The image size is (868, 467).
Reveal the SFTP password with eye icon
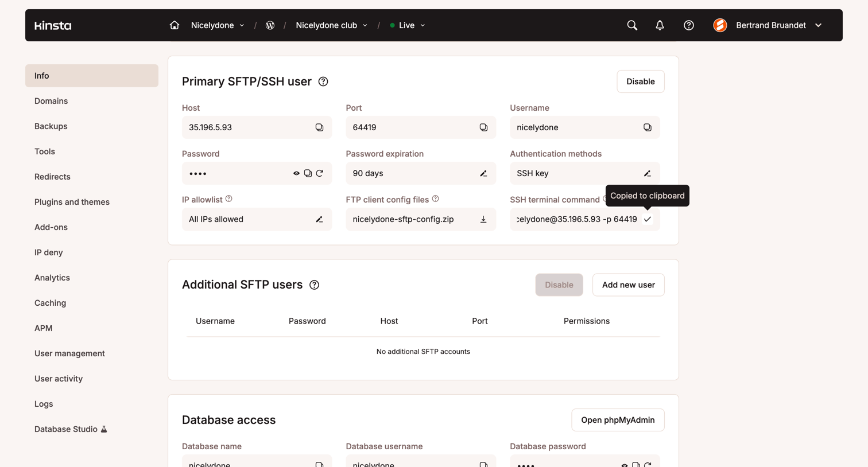click(x=296, y=173)
